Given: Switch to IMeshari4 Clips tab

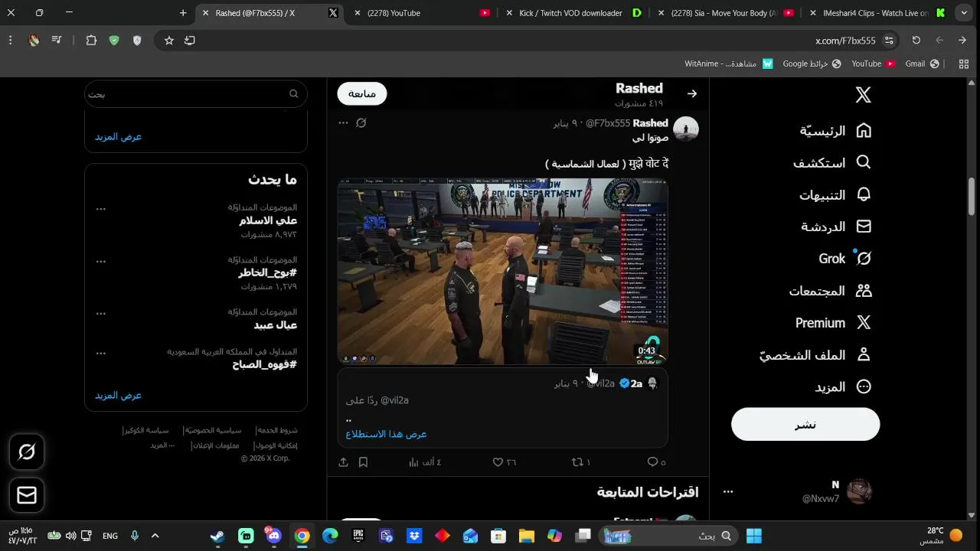Looking at the screenshot, I should point(877,13).
